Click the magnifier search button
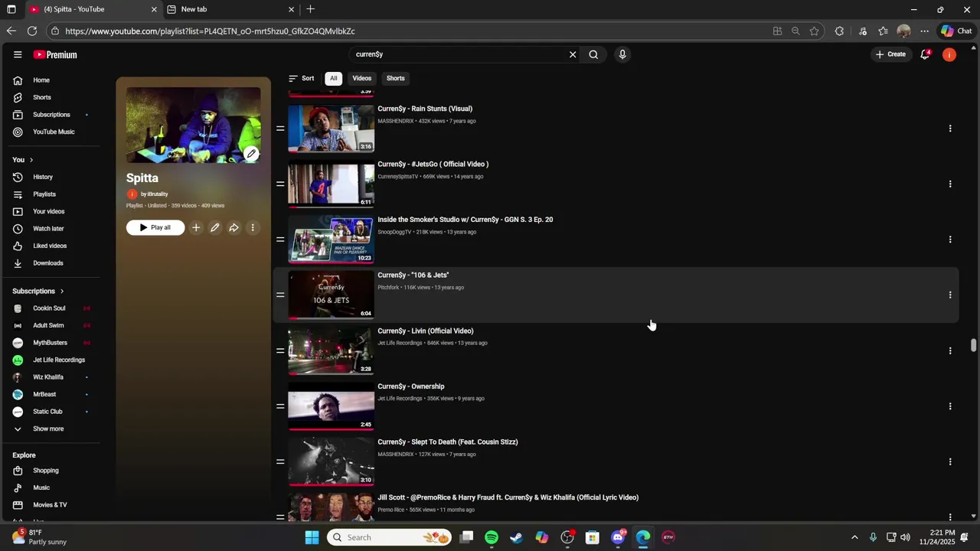 [x=593, y=54]
